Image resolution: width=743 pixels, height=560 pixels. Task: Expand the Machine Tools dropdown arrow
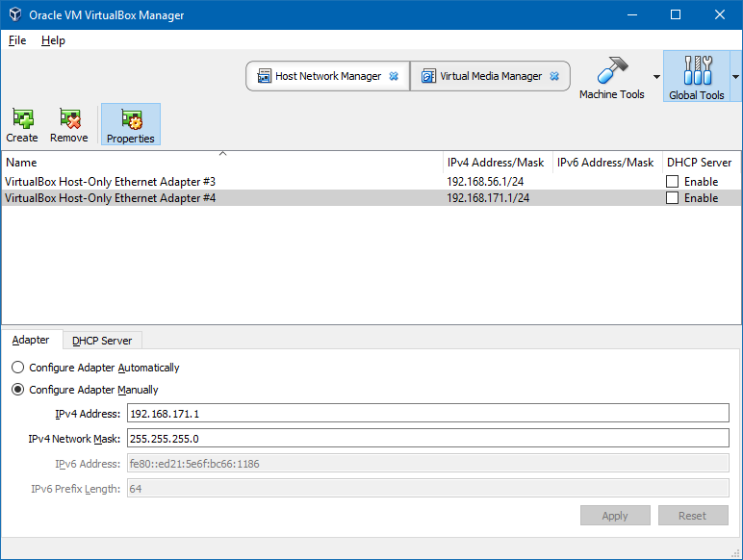coord(656,77)
